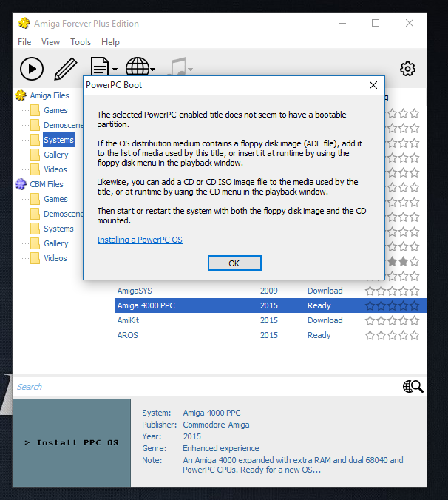This screenshot has width=448, height=500.
Task: Select Games under CBM Files
Action: (x=55, y=199)
